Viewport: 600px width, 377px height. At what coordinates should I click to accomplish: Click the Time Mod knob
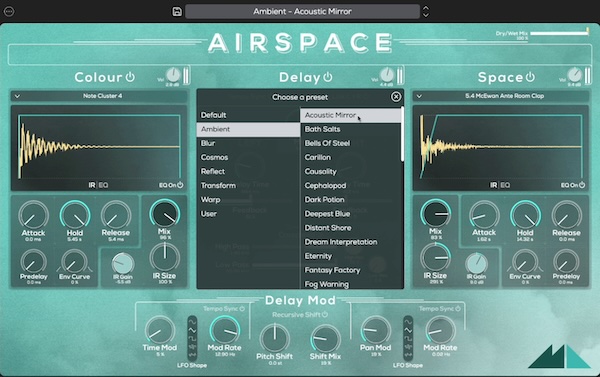[160, 331]
